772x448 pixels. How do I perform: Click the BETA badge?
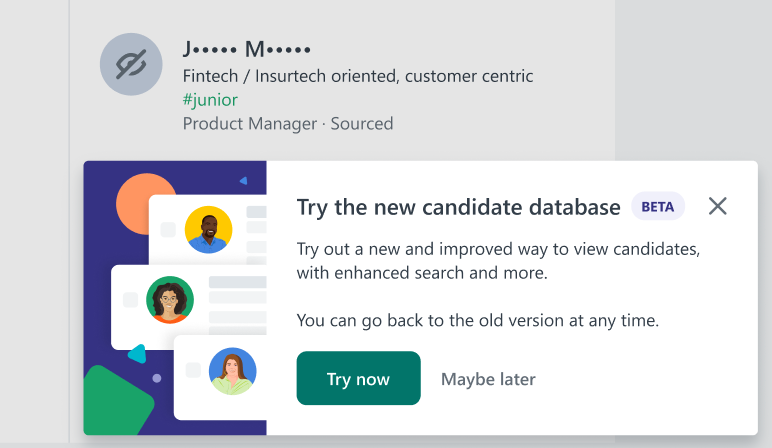click(x=658, y=206)
